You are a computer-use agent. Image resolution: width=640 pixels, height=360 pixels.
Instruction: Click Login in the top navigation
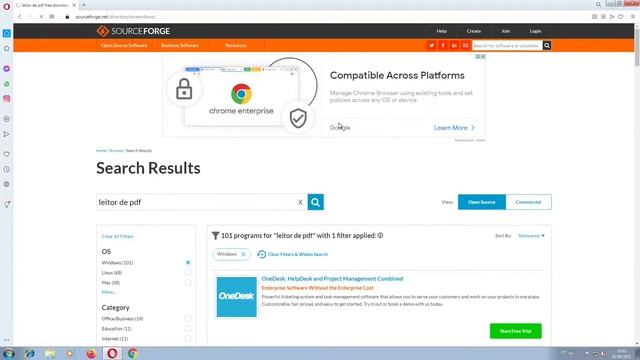pyautogui.click(x=536, y=31)
